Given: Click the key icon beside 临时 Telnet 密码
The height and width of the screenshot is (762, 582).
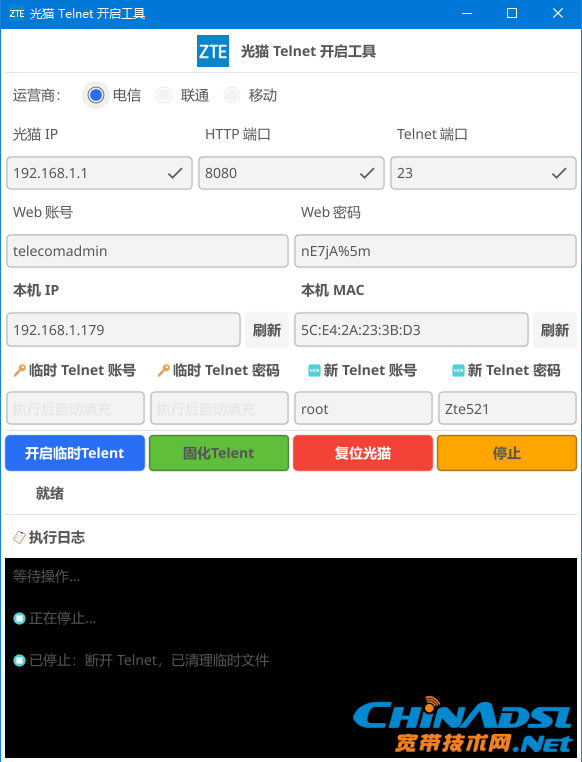Looking at the screenshot, I should tap(163, 370).
